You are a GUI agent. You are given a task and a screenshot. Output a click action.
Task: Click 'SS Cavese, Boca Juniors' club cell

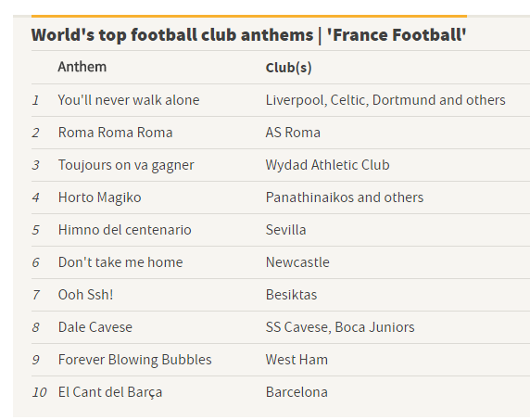(x=340, y=327)
